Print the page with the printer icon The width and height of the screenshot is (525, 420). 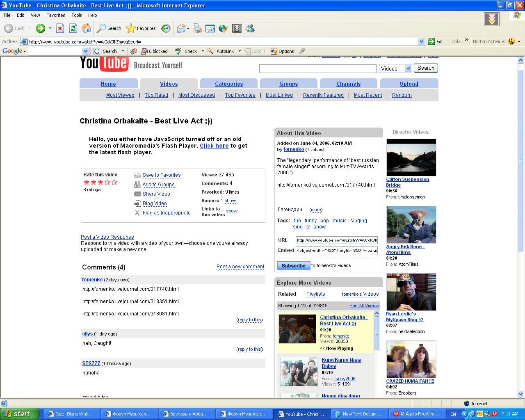coord(197,28)
